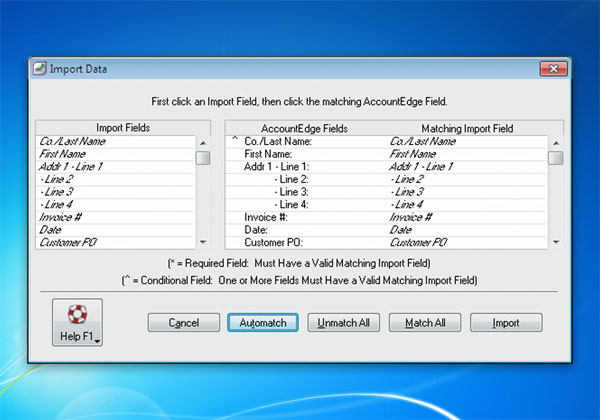Screen dimensions: 600x420
Task: Select First Name in Import Fields list
Action: [115, 154]
